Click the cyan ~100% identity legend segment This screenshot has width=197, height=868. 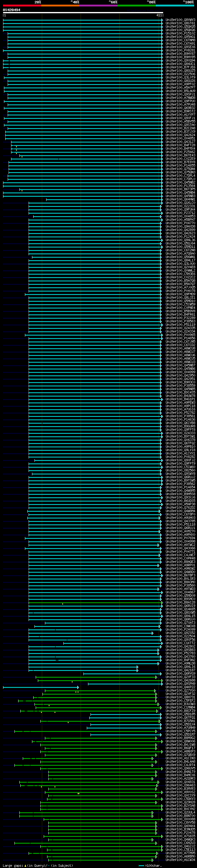click(175, 6)
